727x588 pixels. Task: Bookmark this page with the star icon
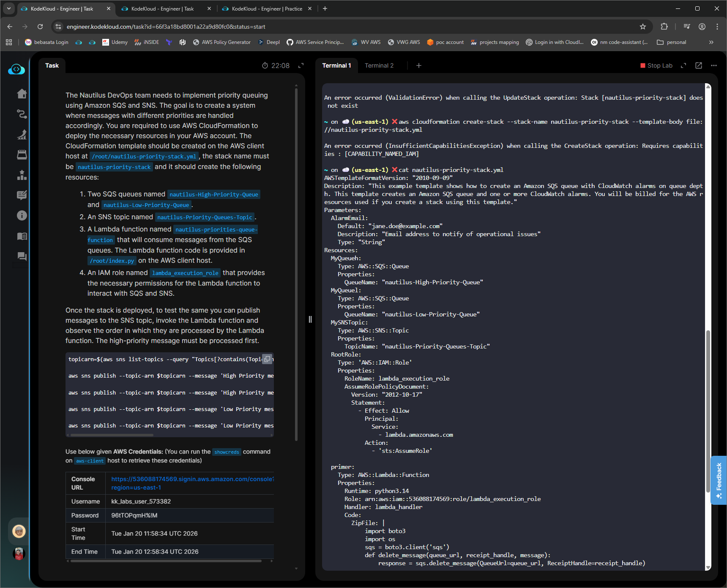pos(643,27)
